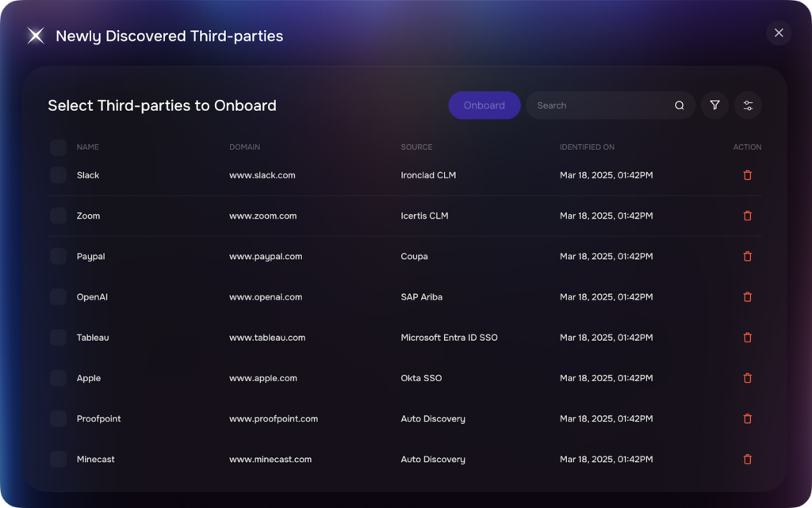Select the Apple row checkbox
Viewport: 812px width, 508px height.
pyautogui.click(x=59, y=378)
